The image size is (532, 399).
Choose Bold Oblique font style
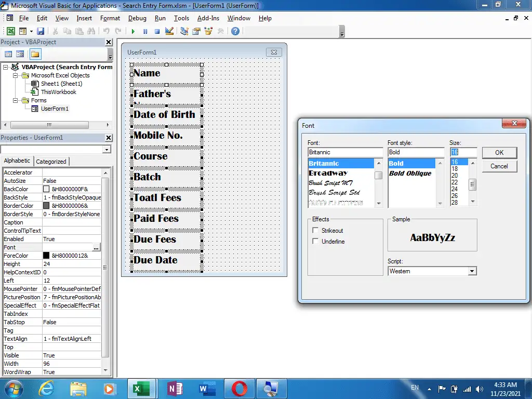click(411, 173)
